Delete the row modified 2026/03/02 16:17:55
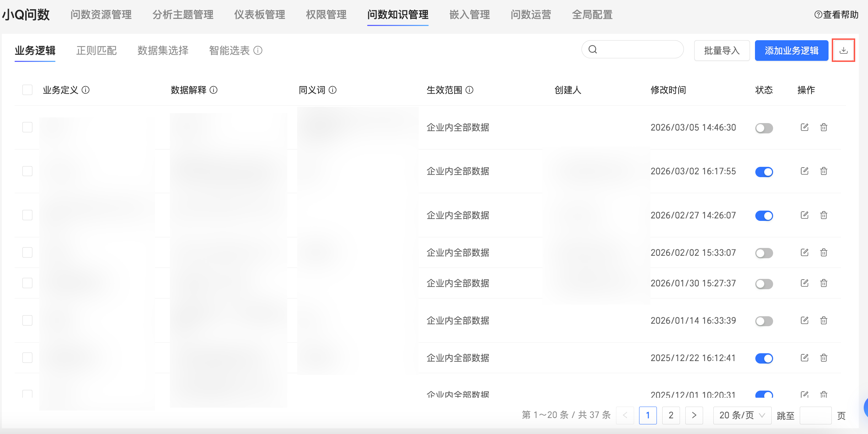This screenshot has width=868, height=434. click(824, 171)
